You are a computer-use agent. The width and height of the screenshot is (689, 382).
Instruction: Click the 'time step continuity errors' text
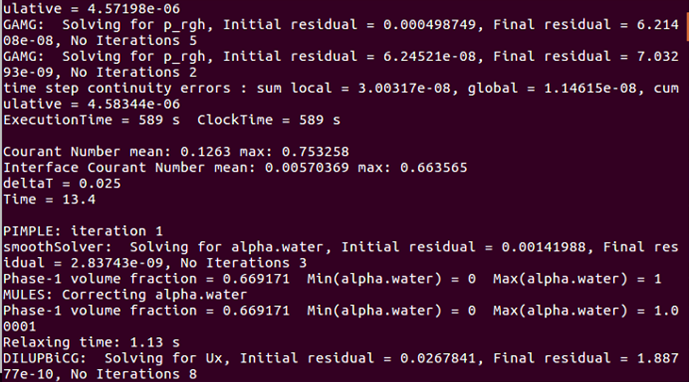[116, 88]
